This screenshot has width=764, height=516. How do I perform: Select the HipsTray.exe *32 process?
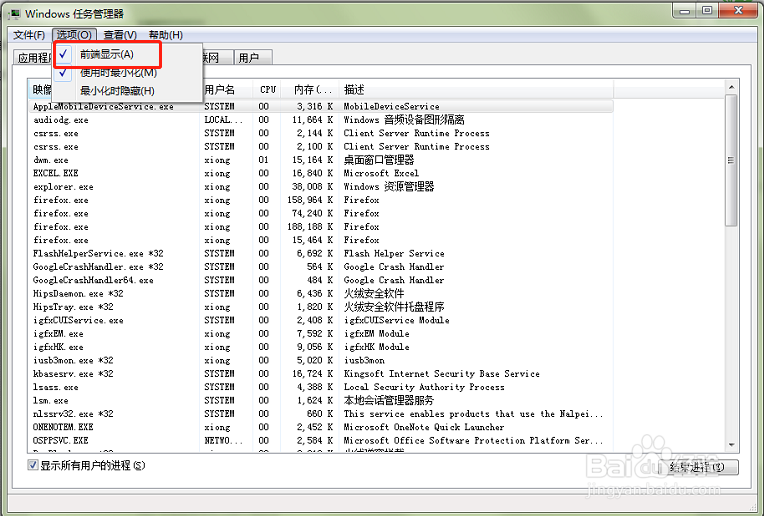tap(321, 307)
